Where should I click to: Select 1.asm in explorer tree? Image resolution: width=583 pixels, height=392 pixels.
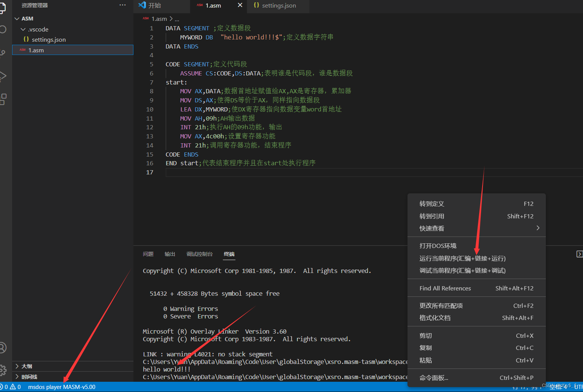point(73,50)
